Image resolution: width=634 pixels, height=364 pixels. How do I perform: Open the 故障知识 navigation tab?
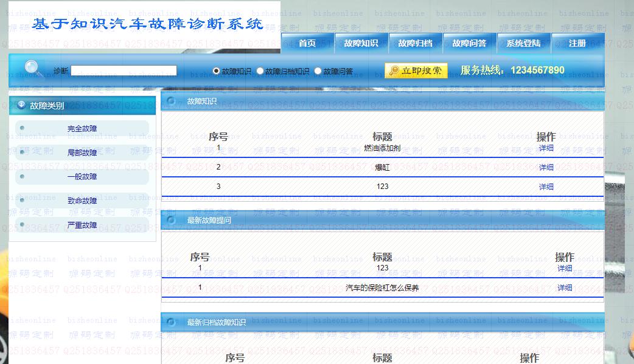361,43
